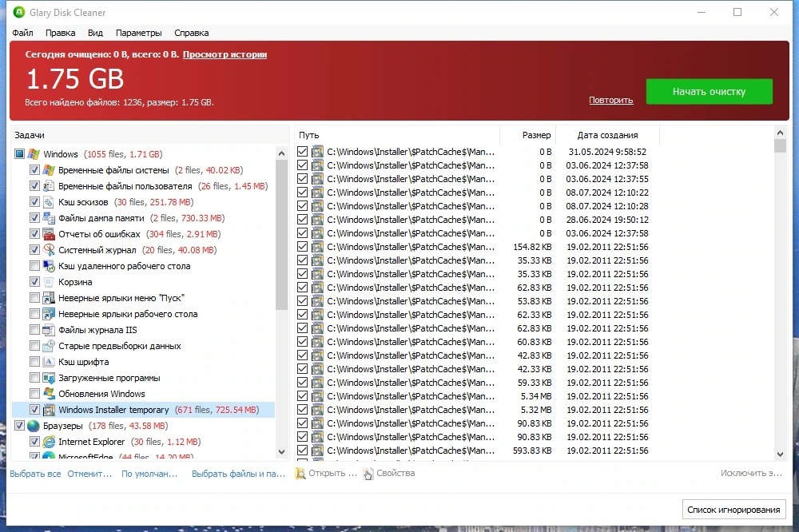The image size is (799, 532).
Task: Click the По умолчан… link
Action: pos(149,474)
